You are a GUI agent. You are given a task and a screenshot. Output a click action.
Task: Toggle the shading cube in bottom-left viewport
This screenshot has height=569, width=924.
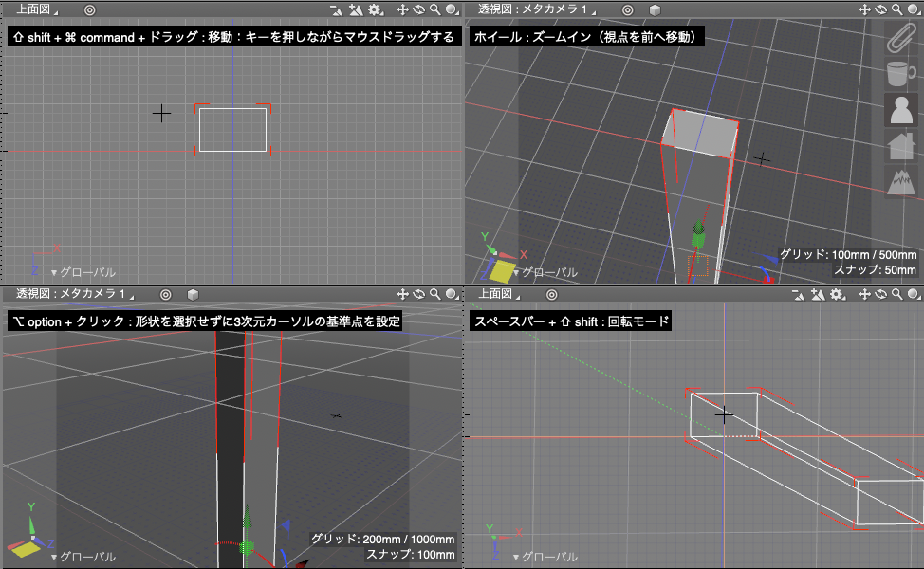[193, 294]
